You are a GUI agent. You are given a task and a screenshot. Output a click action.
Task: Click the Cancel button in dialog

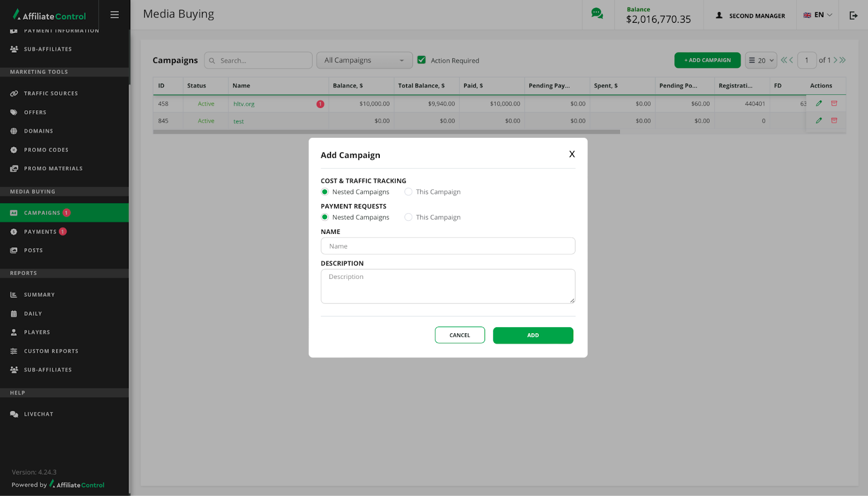click(x=459, y=335)
